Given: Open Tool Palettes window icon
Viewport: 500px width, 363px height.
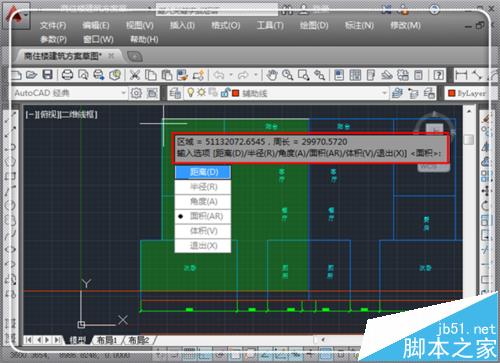Looking at the screenshot, I should [371, 75].
